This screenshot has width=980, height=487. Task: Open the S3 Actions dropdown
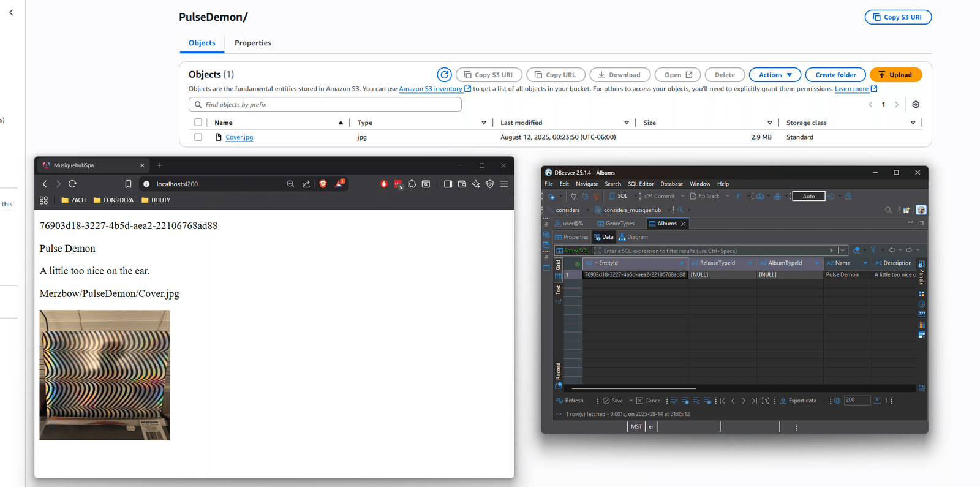(775, 75)
